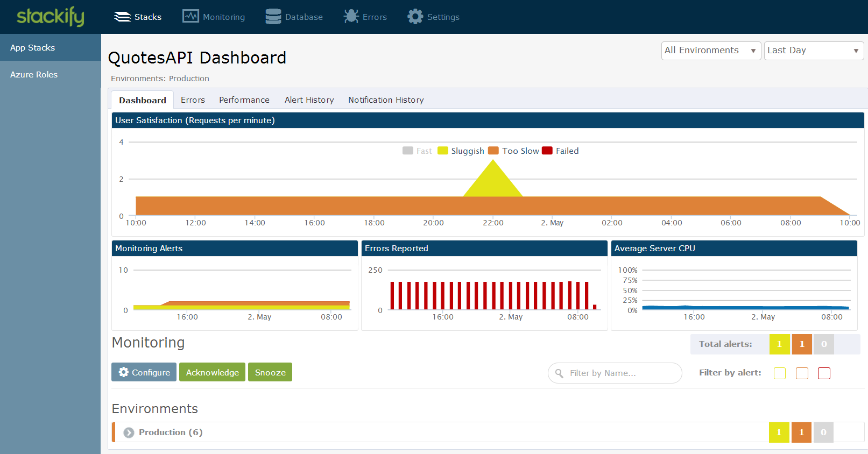This screenshot has width=868, height=454.
Task: Toggle the yellow alert filter checkbox
Action: (779, 373)
